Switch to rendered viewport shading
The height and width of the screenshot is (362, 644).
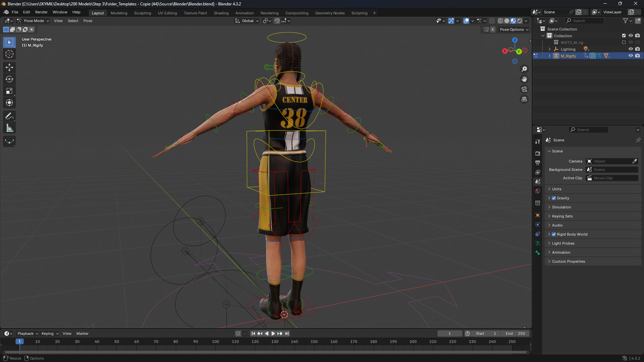point(520,21)
